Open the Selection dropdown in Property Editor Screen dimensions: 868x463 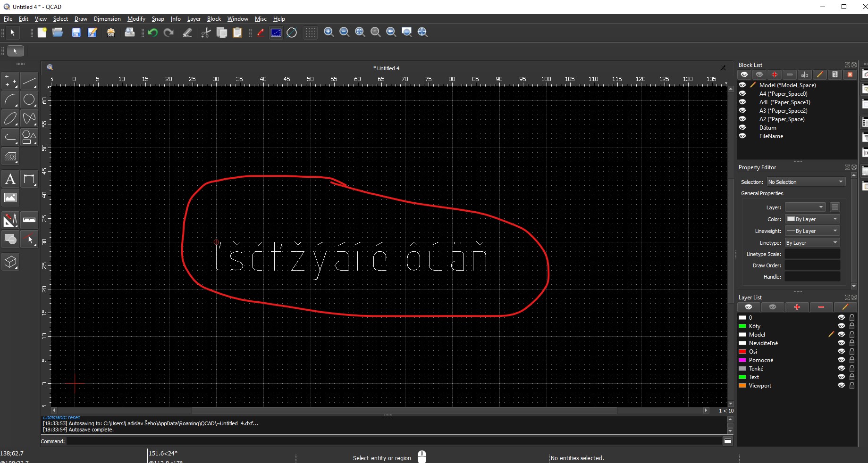806,182
